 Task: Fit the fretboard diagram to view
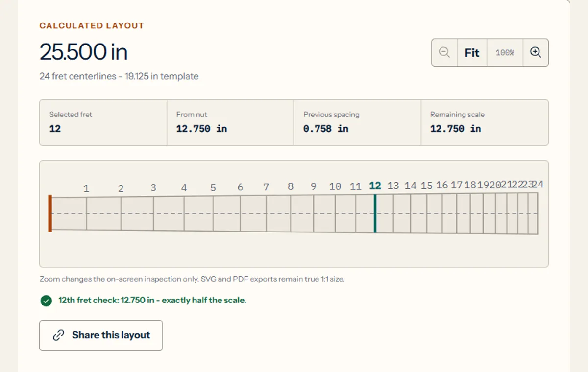tap(472, 52)
